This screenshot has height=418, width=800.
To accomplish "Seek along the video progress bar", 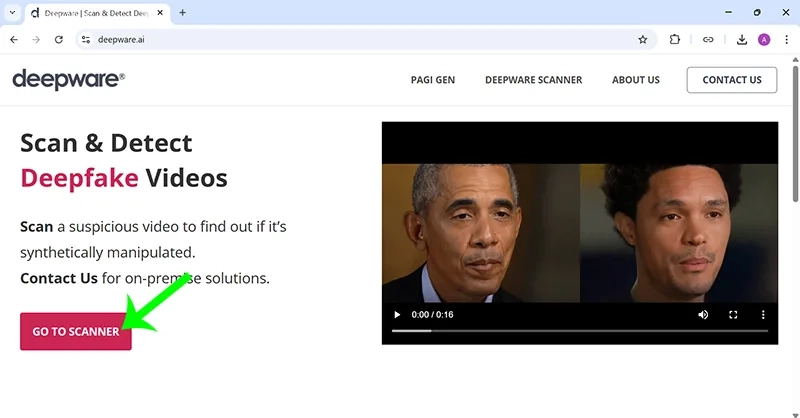I will (579, 331).
